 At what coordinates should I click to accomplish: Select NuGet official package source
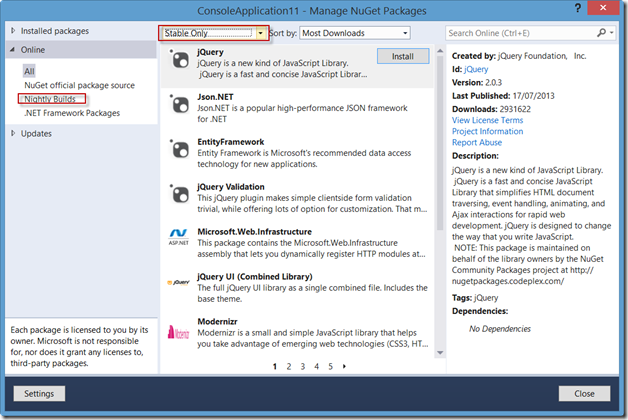tap(79, 85)
